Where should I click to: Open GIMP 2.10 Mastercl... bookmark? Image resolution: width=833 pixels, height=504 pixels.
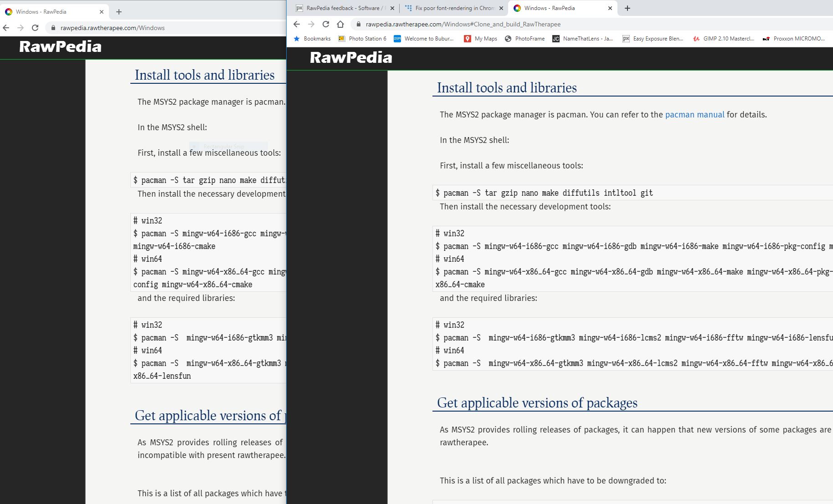click(x=723, y=39)
